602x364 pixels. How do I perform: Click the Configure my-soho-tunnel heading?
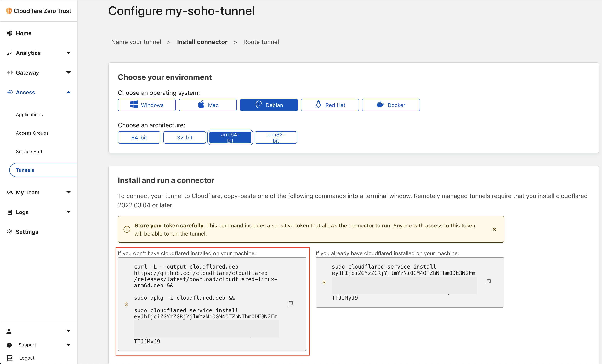(x=182, y=11)
